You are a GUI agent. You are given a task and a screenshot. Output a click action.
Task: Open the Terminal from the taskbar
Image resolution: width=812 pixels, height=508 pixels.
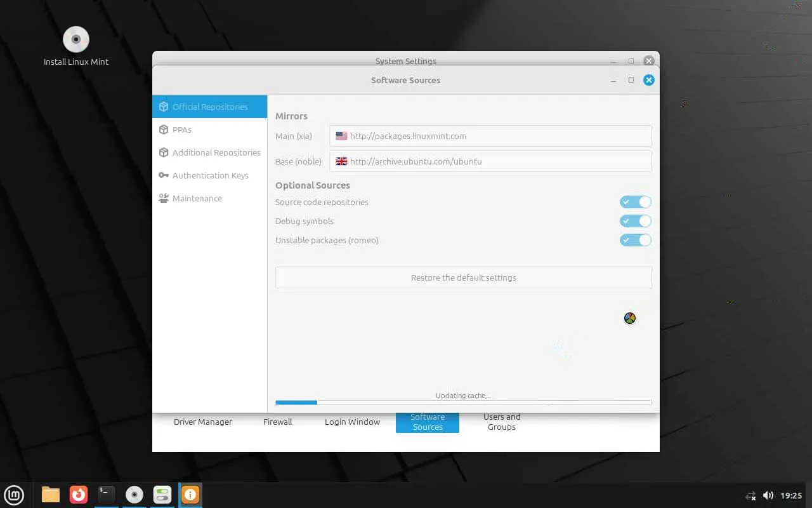pos(107,495)
